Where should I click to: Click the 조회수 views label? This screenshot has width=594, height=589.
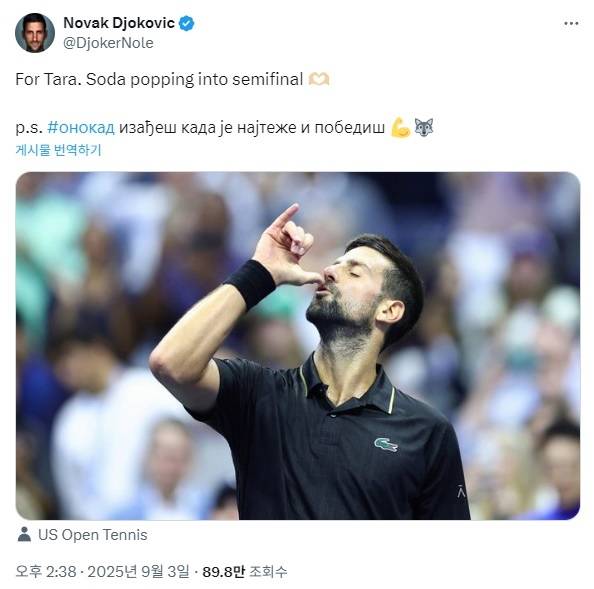click(268, 571)
